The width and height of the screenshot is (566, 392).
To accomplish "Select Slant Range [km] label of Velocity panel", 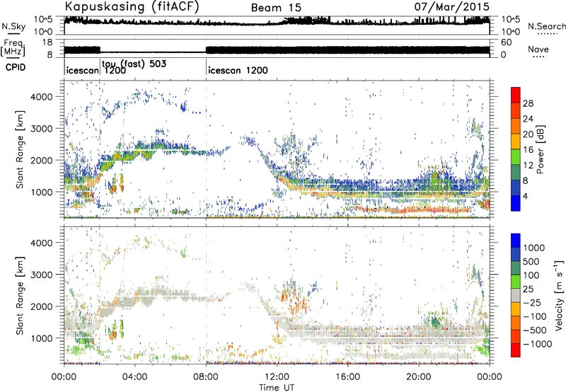I will [x=20, y=295].
